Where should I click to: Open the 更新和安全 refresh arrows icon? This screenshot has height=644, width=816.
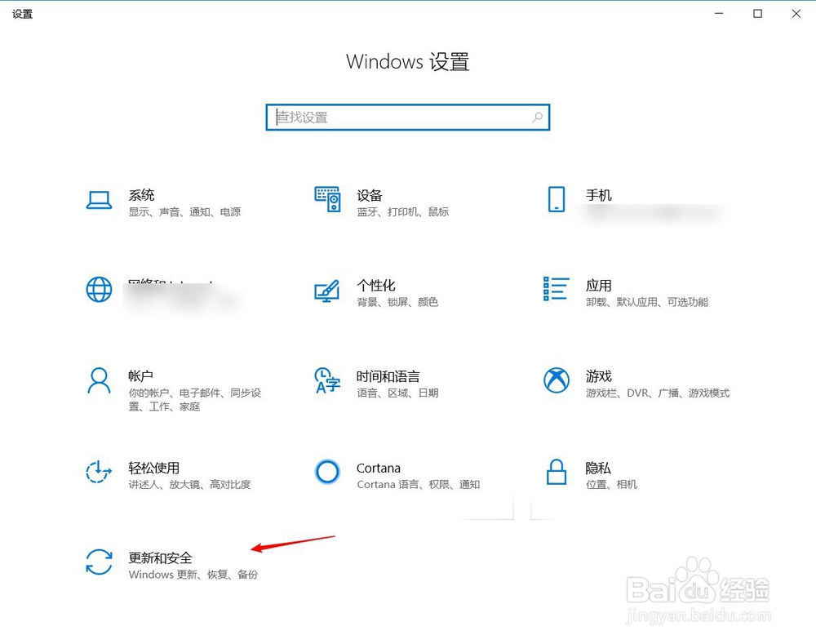[x=99, y=562]
